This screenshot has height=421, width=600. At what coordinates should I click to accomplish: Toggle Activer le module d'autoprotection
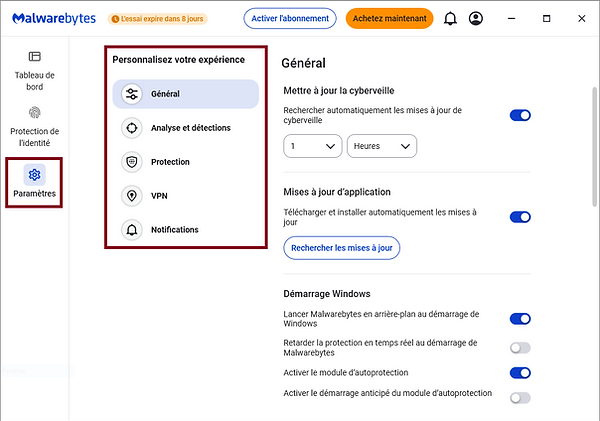pyautogui.click(x=520, y=373)
